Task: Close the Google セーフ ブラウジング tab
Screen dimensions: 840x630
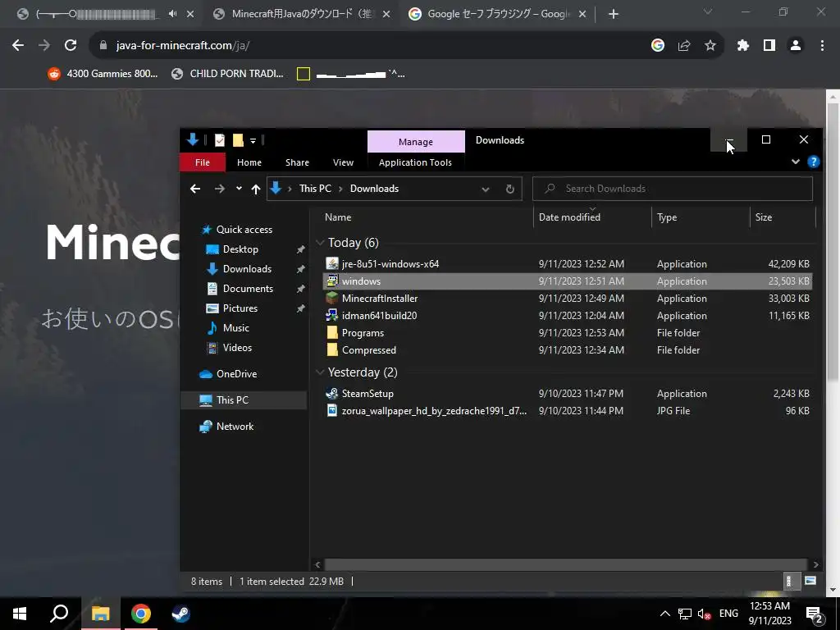Action: (x=583, y=15)
